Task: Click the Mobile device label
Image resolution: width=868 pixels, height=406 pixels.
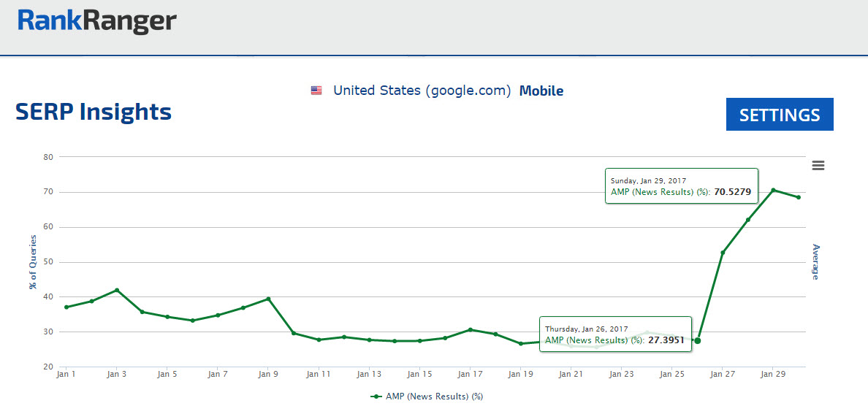Action: click(x=541, y=91)
